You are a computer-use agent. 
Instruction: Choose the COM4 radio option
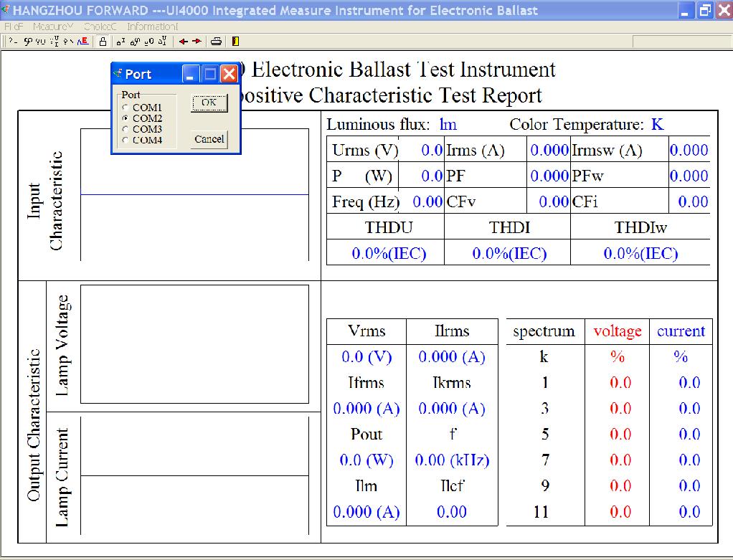[126, 140]
